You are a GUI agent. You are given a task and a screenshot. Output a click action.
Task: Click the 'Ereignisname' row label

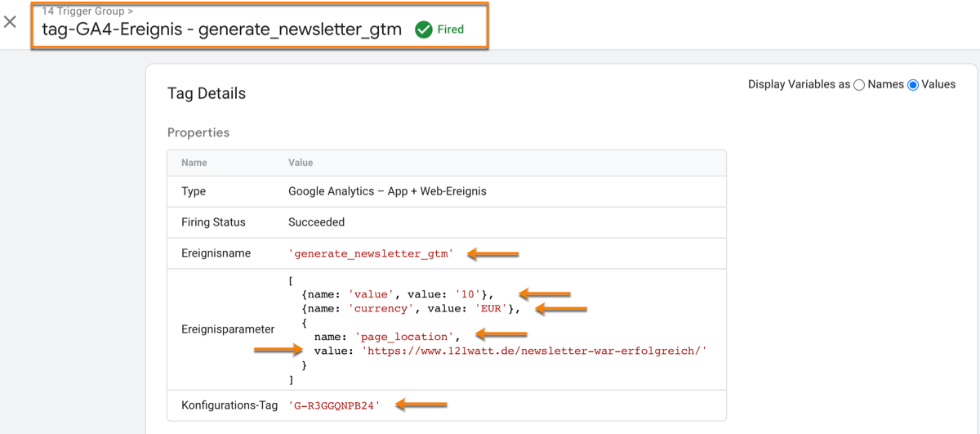click(216, 253)
